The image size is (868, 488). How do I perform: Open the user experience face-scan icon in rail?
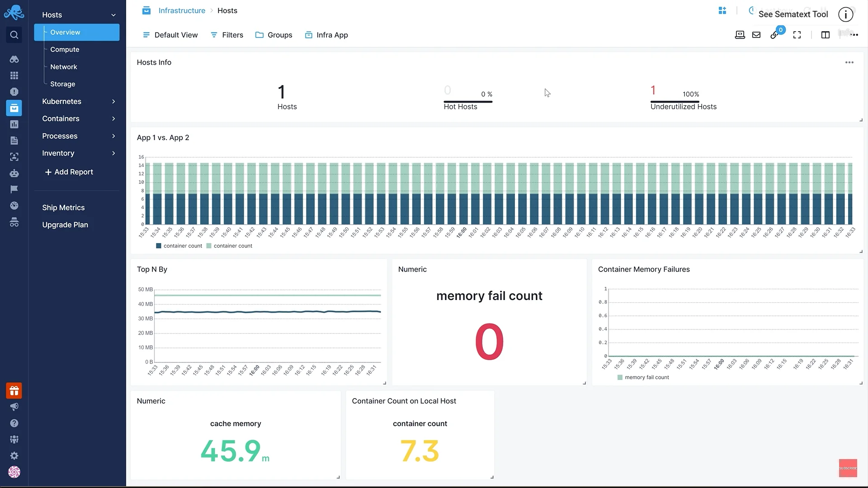[14, 157]
